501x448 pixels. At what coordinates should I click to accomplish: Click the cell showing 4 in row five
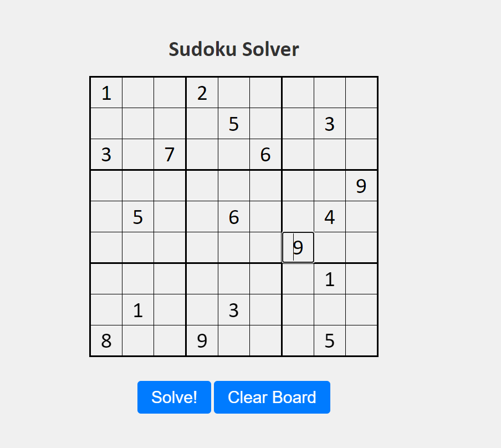click(330, 217)
